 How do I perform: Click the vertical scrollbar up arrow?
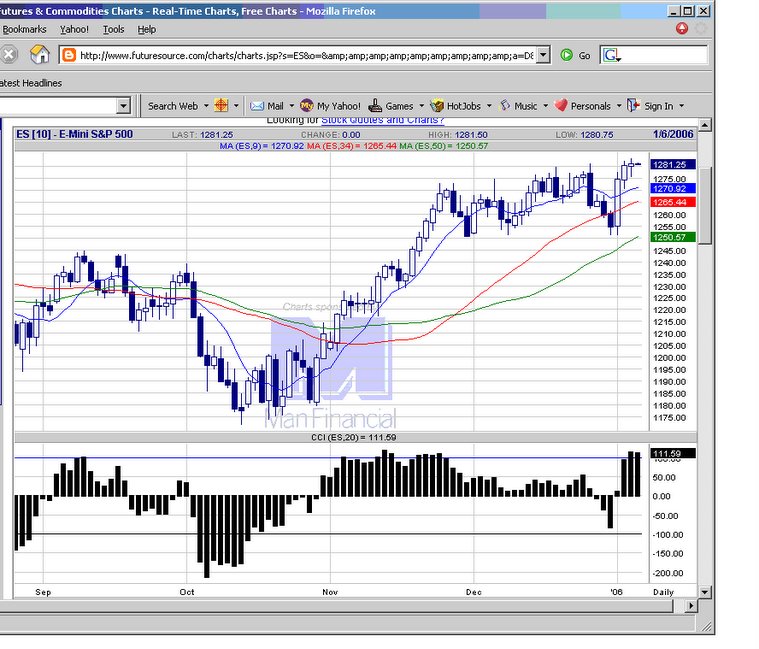tap(705, 125)
